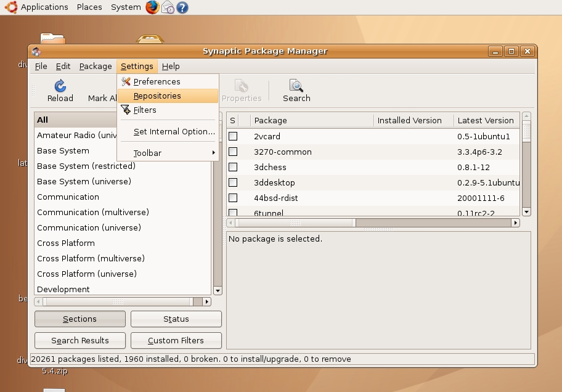Click the Search Results button
This screenshot has width=562, height=392.
[x=80, y=340]
